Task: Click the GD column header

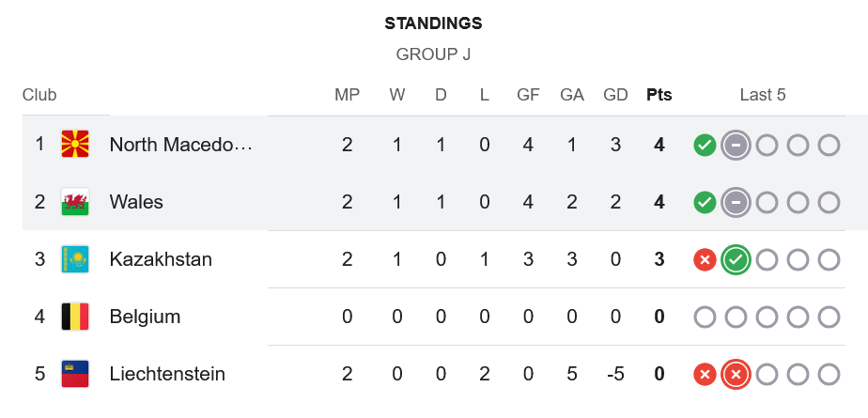Action: pyautogui.click(x=615, y=95)
